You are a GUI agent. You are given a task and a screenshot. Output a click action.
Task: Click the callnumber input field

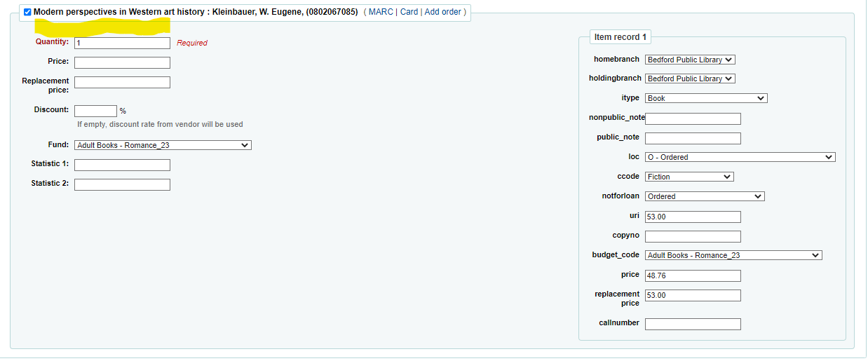tap(693, 324)
